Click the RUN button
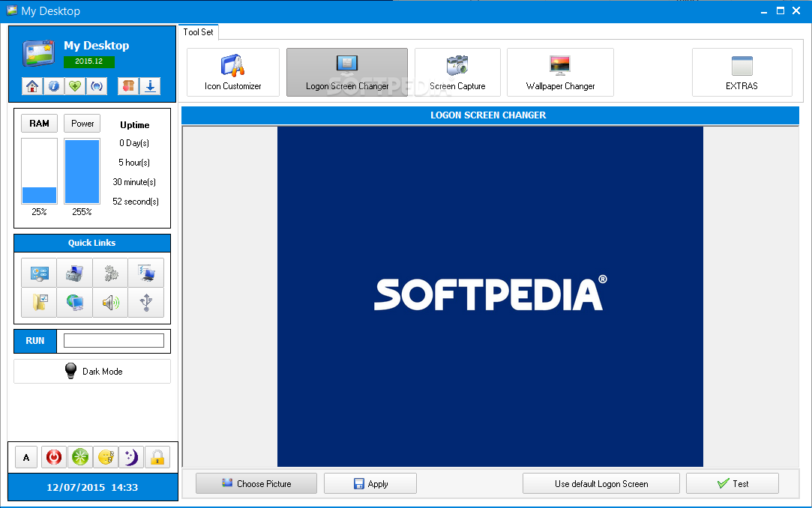812x508 pixels. pos(35,341)
